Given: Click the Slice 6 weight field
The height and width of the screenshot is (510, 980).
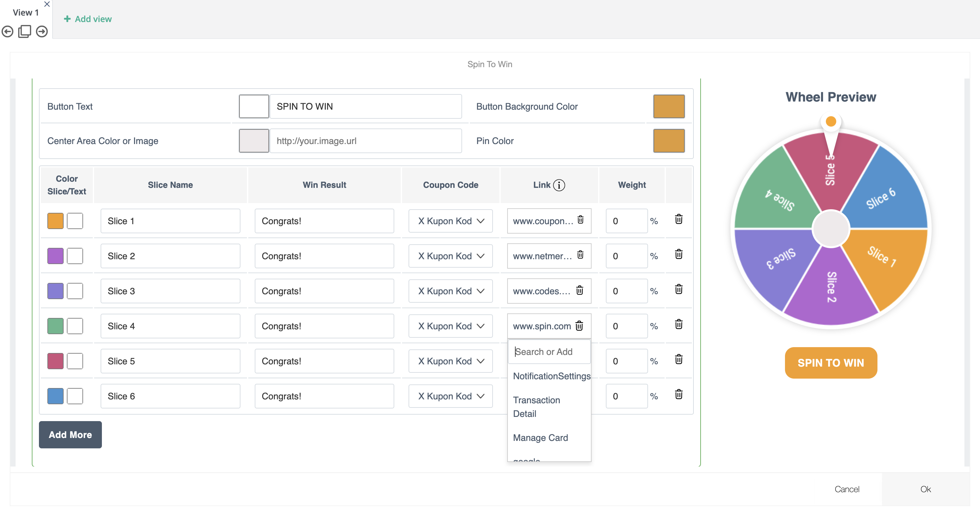Looking at the screenshot, I should click(627, 396).
